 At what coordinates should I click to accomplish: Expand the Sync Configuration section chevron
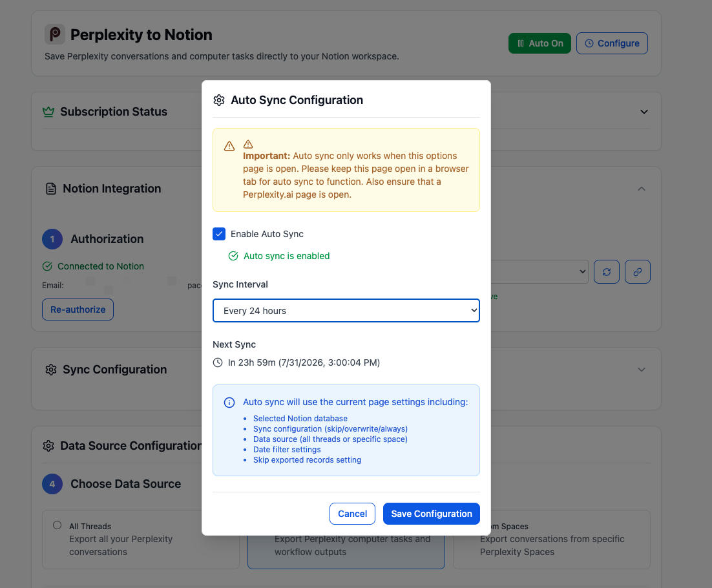(x=641, y=370)
